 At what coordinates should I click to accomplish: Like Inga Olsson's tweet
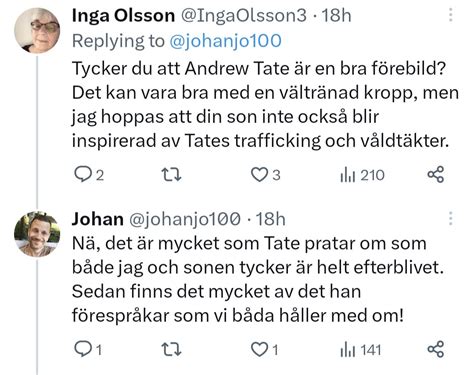[265, 175]
